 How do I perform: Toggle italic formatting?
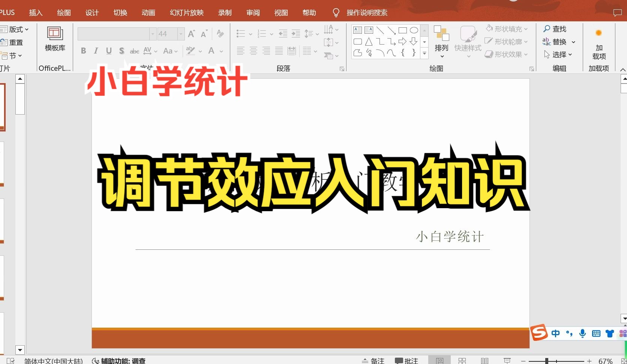point(96,51)
